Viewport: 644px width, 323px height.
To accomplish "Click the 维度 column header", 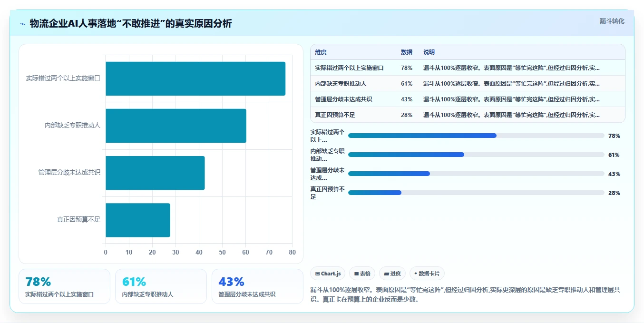I will pyautogui.click(x=321, y=52).
